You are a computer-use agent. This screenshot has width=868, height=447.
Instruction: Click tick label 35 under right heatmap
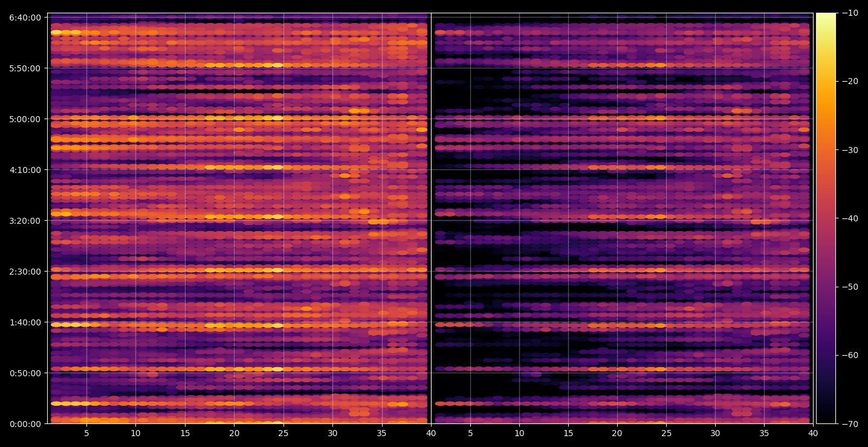pyautogui.click(x=764, y=433)
